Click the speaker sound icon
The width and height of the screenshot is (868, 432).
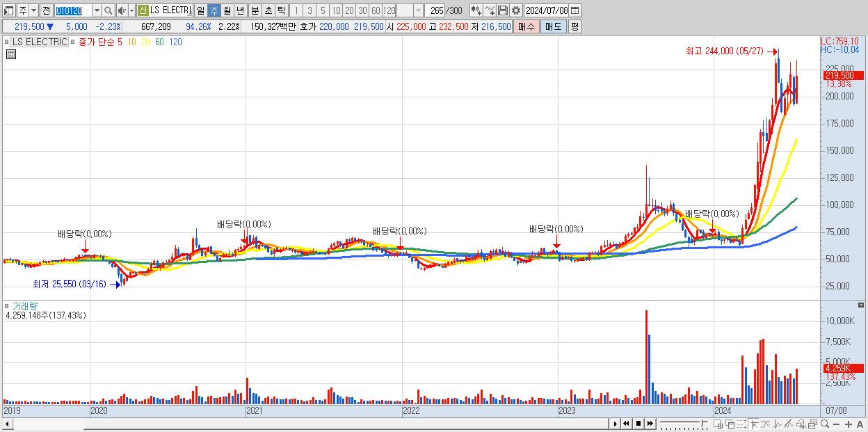click(121, 10)
